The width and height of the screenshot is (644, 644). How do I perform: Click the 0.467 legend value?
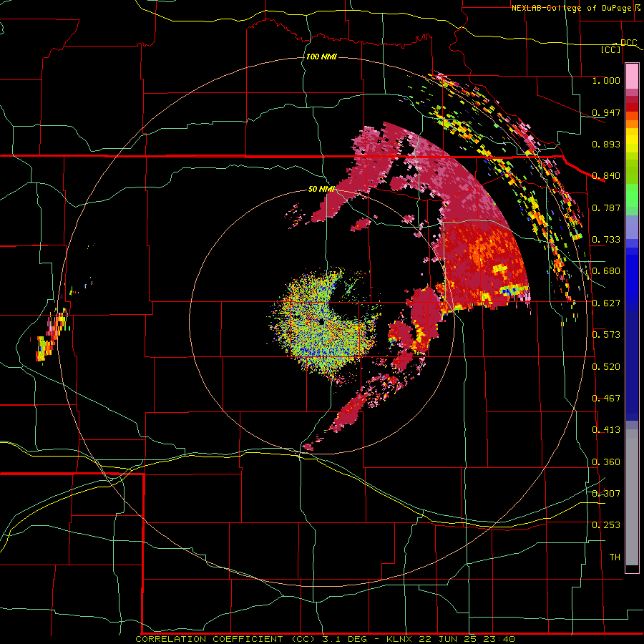point(606,399)
